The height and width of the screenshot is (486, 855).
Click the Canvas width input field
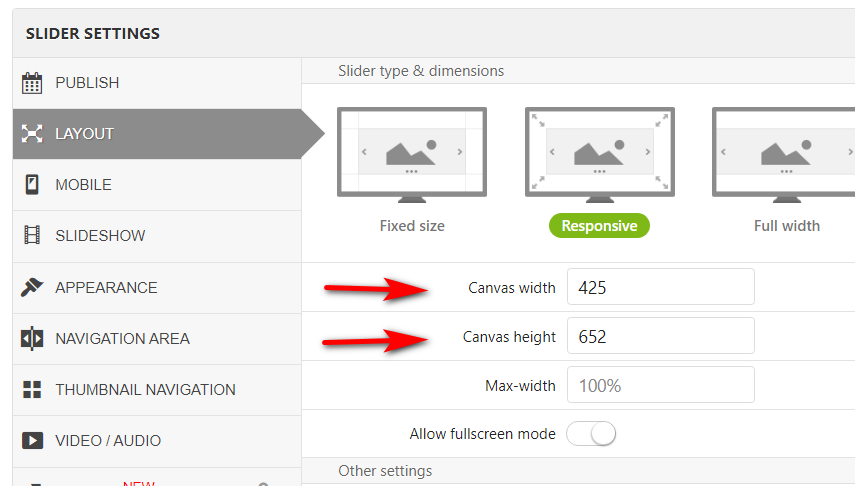point(660,287)
